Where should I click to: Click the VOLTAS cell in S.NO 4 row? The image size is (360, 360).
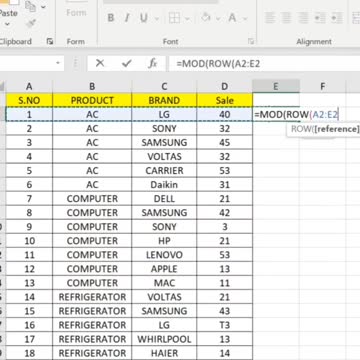pyautogui.click(x=164, y=156)
